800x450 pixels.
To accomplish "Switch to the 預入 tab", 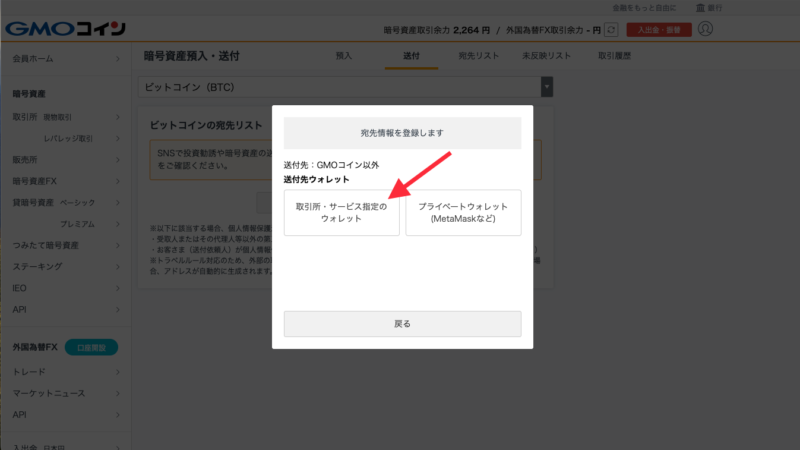I will point(344,56).
